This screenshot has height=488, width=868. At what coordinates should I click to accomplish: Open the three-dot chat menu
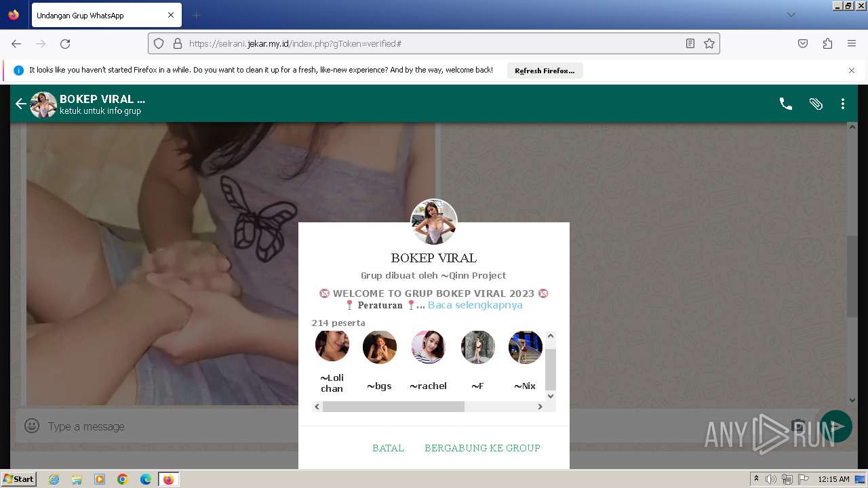[843, 104]
